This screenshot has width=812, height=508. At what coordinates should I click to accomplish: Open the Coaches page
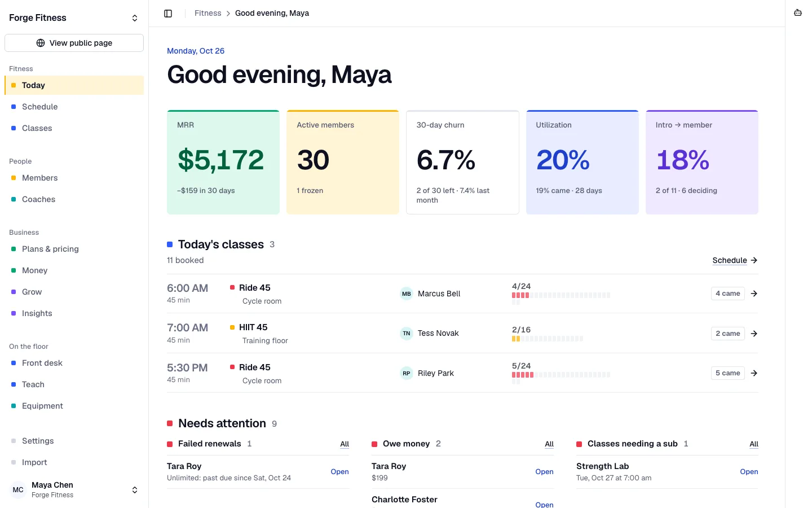pos(74,199)
